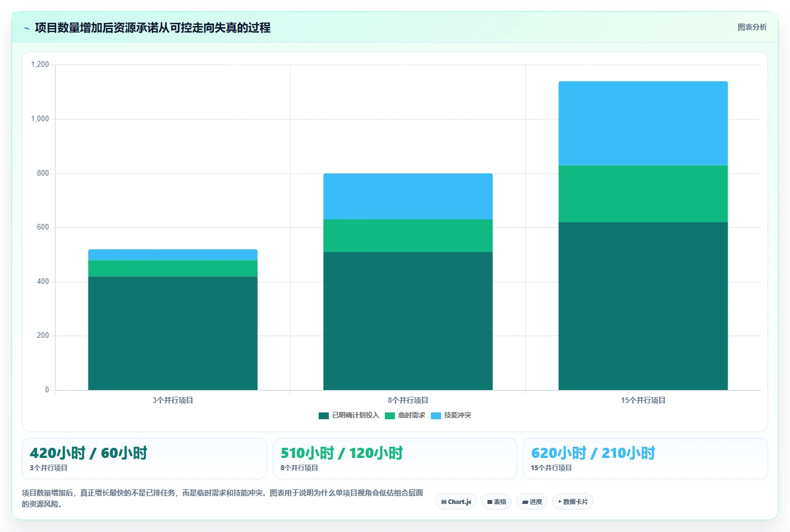
Task: Toggle the 技能冲突 legend swatch
Action: point(435,416)
